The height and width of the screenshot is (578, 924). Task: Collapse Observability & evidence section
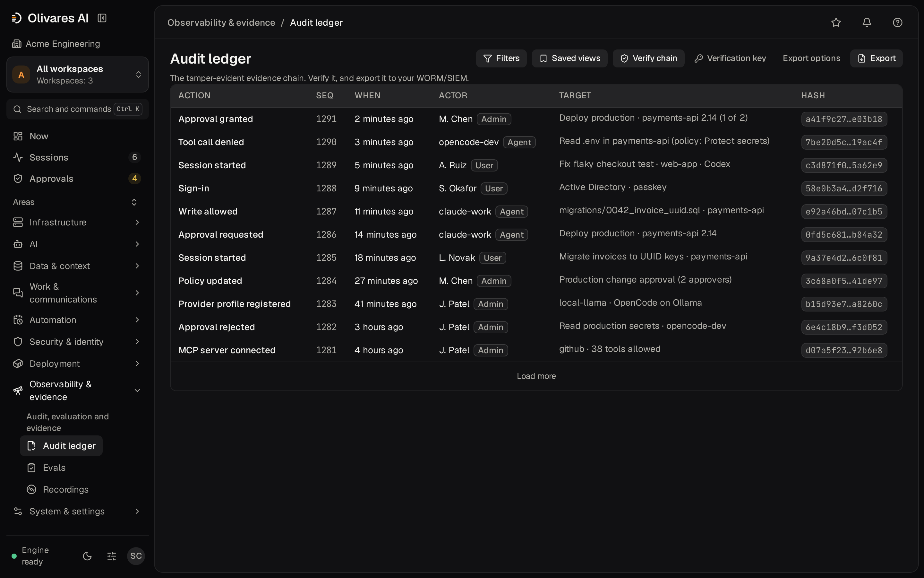78,390
